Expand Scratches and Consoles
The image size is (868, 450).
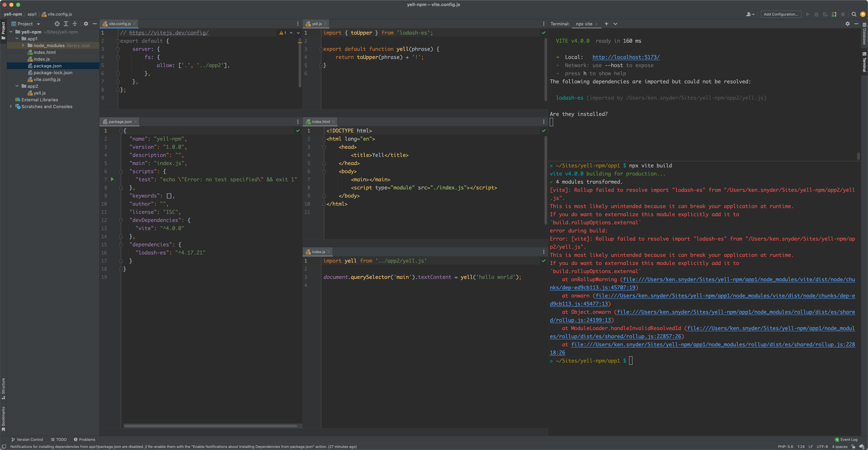tap(11, 106)
